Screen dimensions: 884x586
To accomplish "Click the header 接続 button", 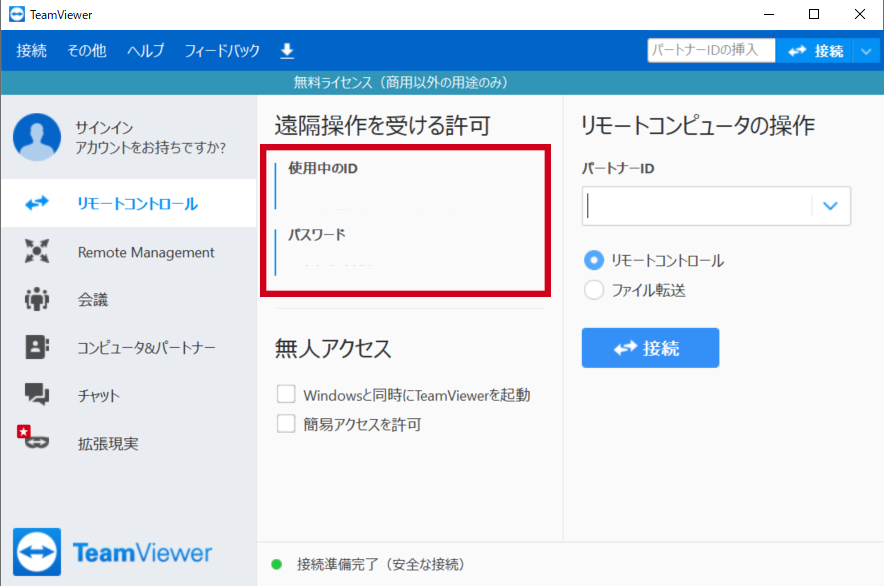I will click(815, 51).
